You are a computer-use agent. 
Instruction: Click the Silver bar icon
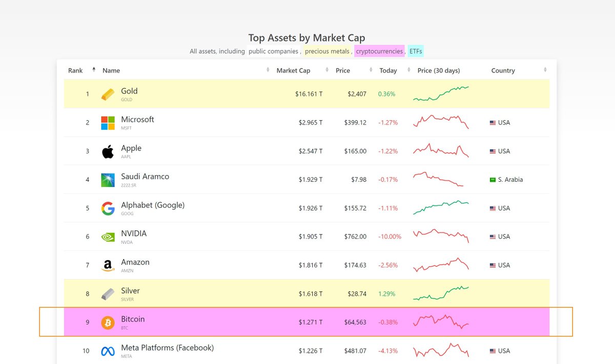coord(108,294)
